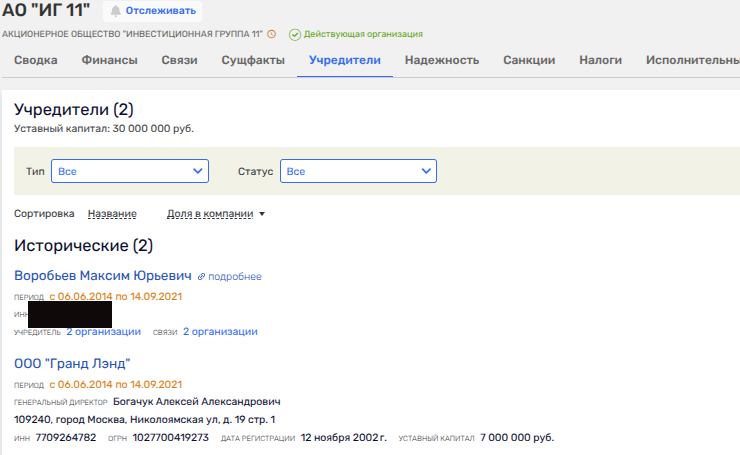
Task: Open the Тип dropdown filter
Action: click(x=129, y=171)
